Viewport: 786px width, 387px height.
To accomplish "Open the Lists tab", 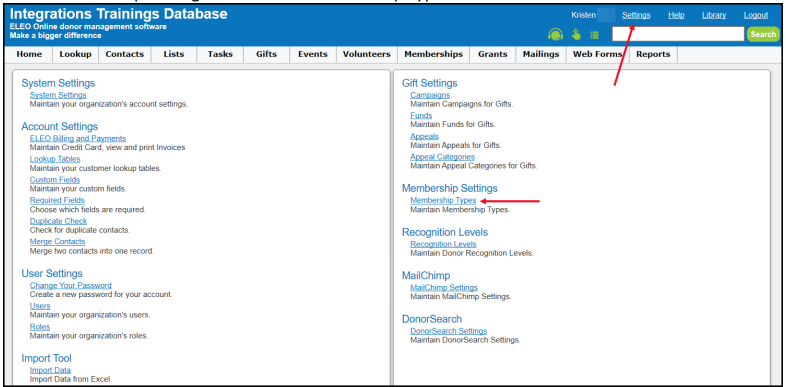I will (x=174, y=54).
